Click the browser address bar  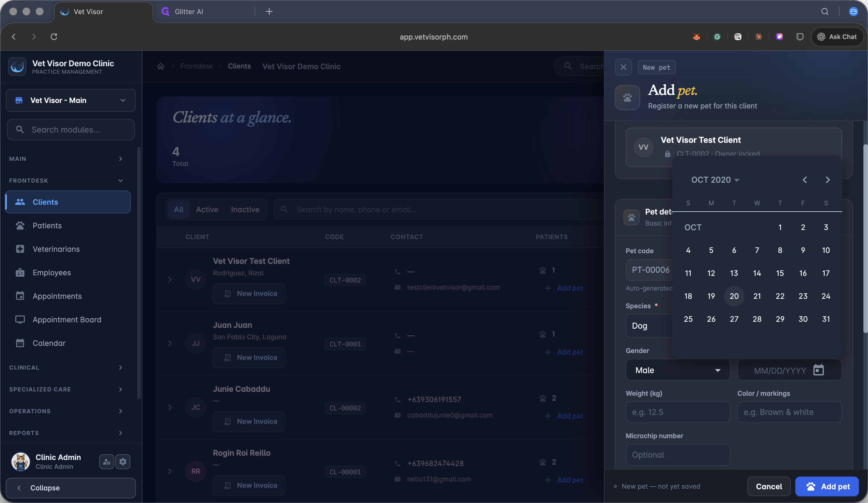(434, 37)
